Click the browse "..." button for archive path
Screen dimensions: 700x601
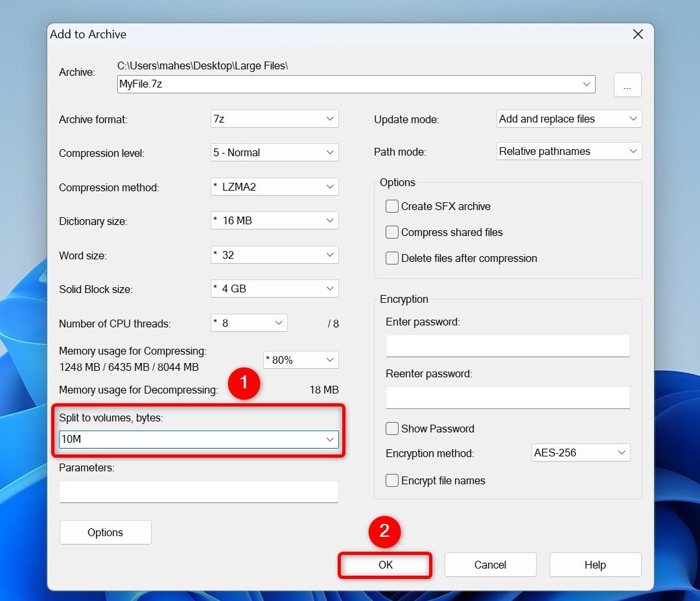[x=627, y=85]
